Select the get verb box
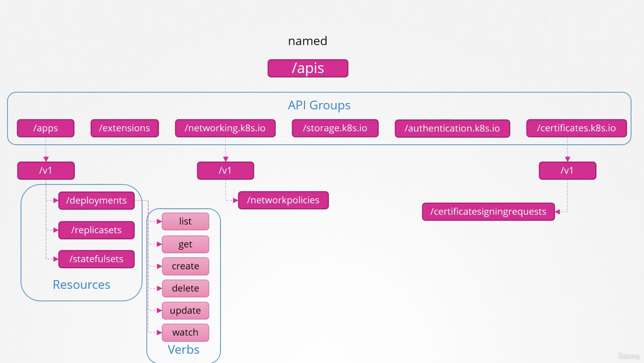The image size is (644, 363). point(185,244)
